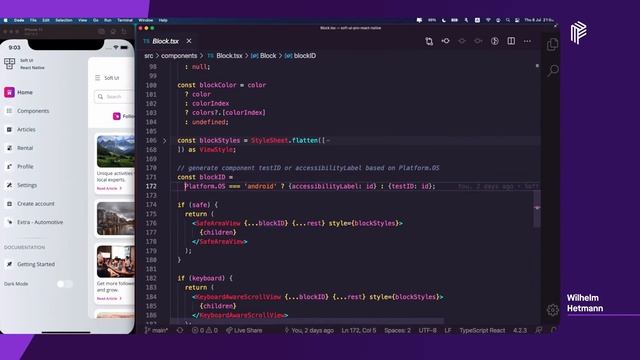Screen dimensions: 640x360
Task: Open the Explorer files icon in activity bar
Action: [x=552, y=44]
